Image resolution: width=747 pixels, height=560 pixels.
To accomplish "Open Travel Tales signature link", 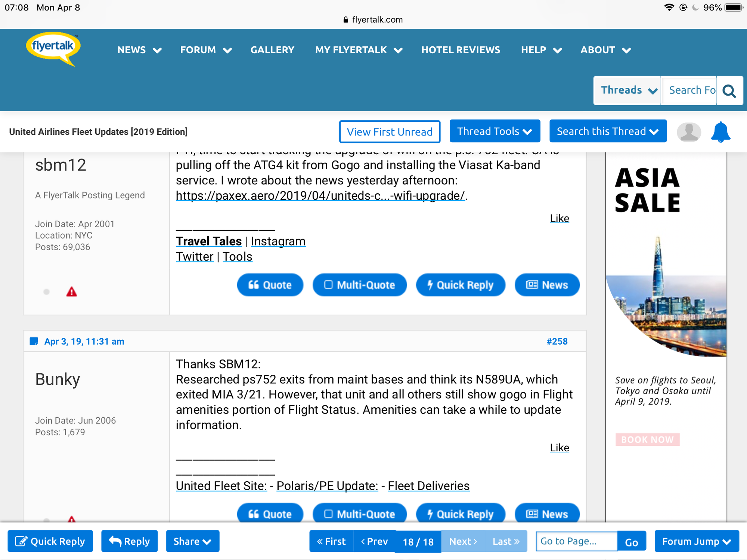I will coord(209,241).
